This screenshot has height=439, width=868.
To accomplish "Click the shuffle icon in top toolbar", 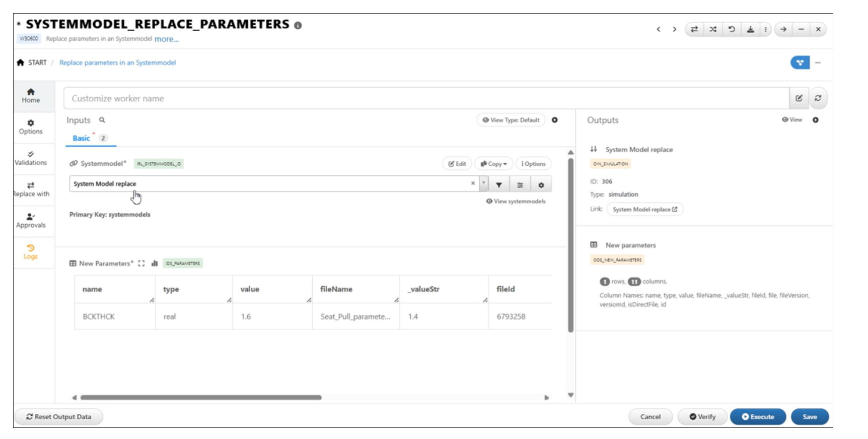I will pyautogui.click(x=713, y=29).
